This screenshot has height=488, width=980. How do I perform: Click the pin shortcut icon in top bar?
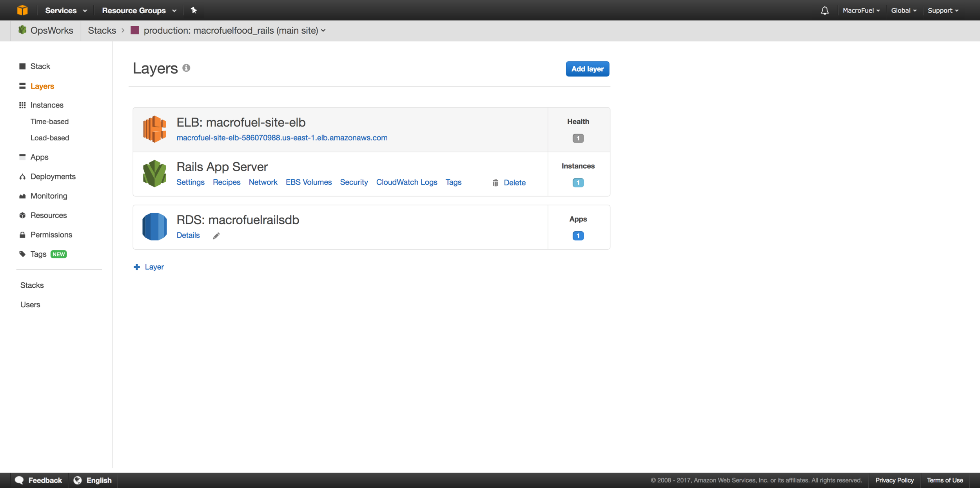pos(194,10)
